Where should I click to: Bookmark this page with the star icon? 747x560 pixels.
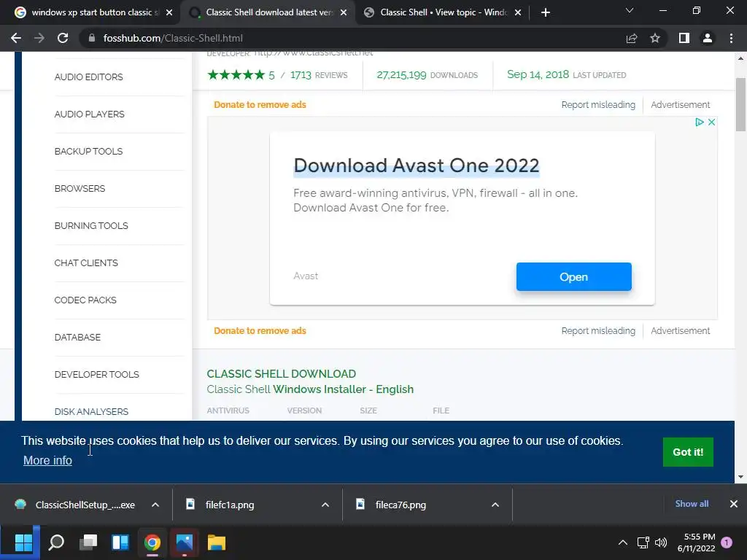pyautogui.click(x=655, y=38)
